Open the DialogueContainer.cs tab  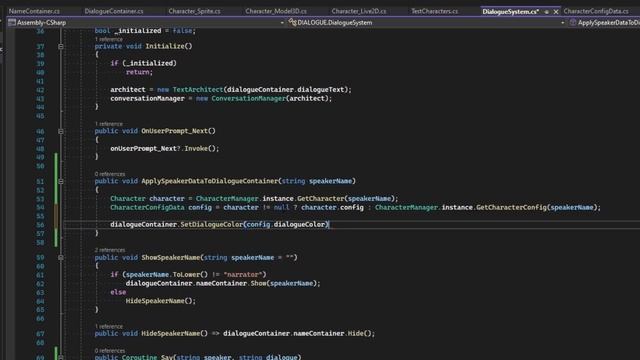114,11
